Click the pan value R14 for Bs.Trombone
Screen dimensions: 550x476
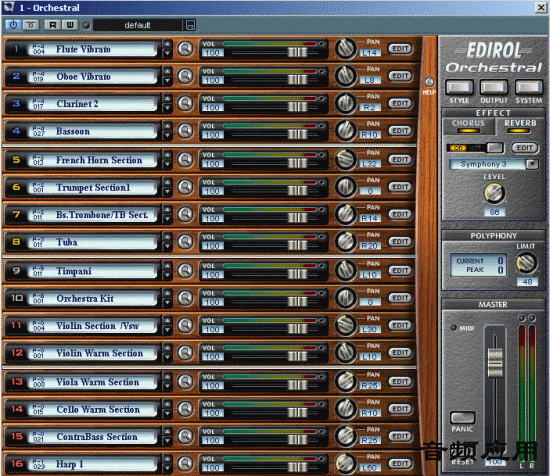(x=370, y=218)
